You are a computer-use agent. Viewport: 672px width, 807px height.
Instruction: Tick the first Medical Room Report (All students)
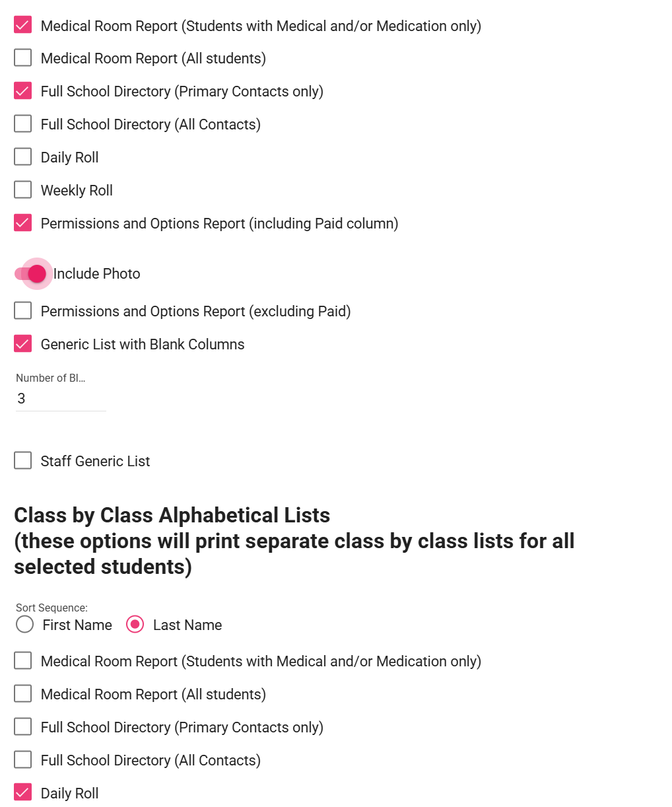(23, 58)
